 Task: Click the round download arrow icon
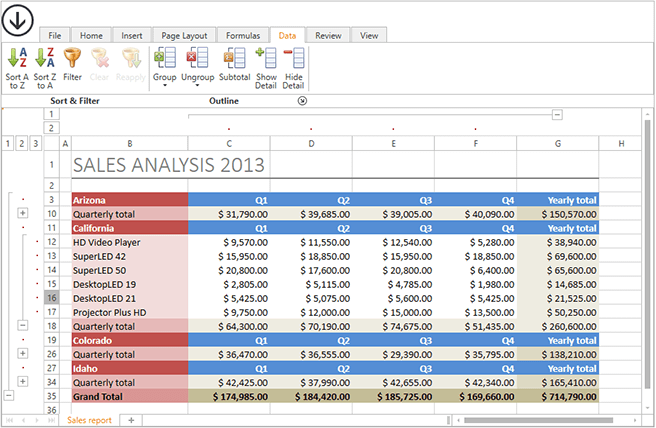[x=19, y=19]
